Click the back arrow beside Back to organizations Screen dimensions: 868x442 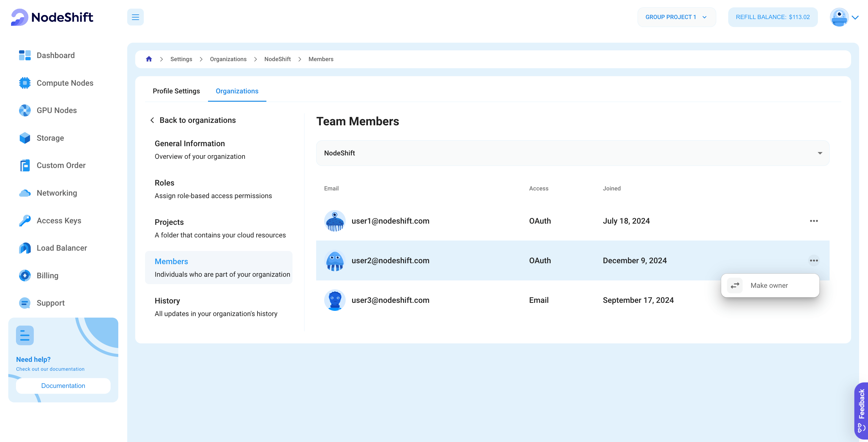coord(152,120)
